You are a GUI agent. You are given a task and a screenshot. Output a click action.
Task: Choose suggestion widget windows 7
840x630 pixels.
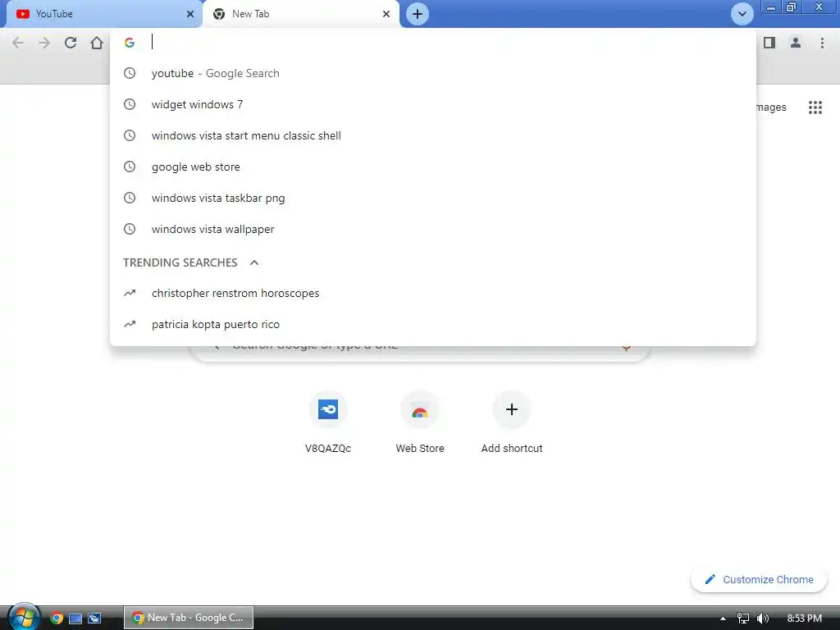(x=433, y=104)
